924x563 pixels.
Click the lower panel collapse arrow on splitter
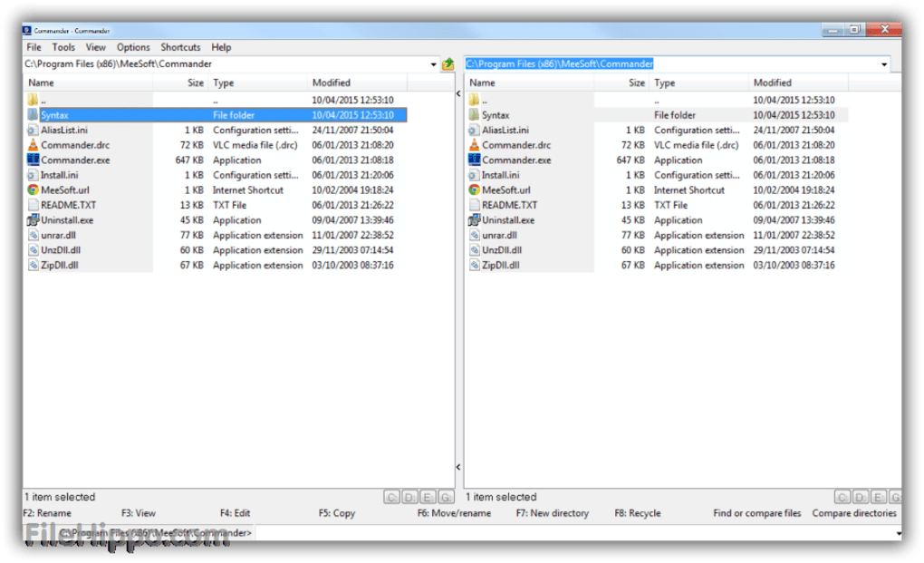point(458,467)
